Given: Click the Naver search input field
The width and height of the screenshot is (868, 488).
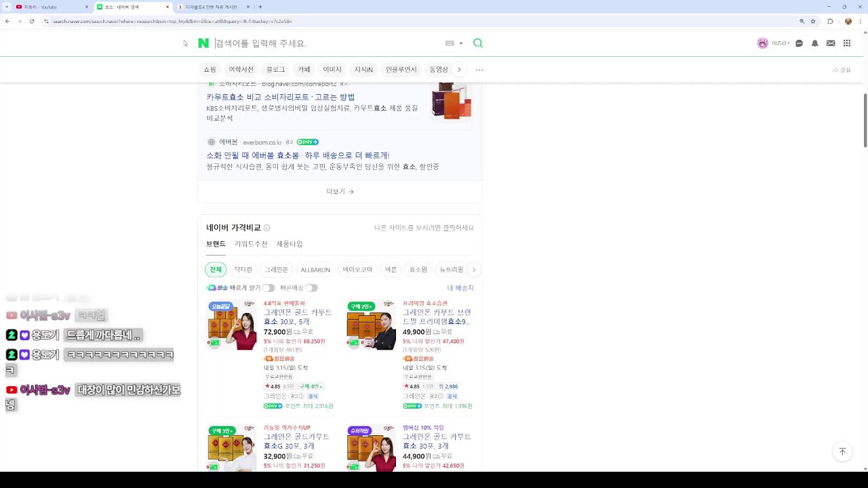Looking at the screenshot, I should coord(325,43).
